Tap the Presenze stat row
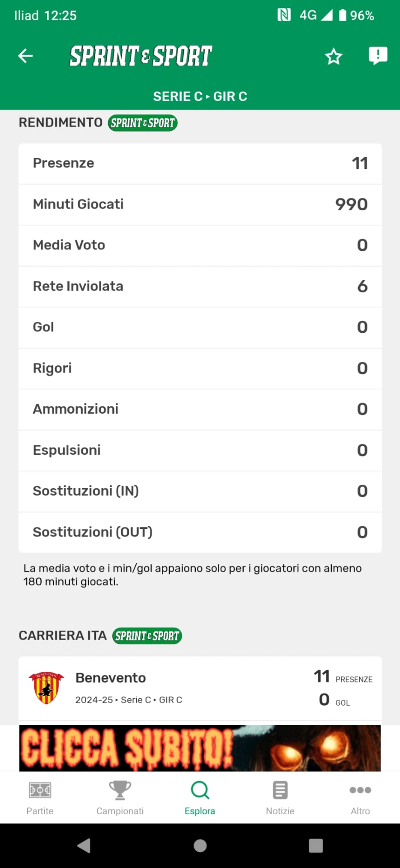This screenshot has width=400, height=868. click(x=200, y=163)
